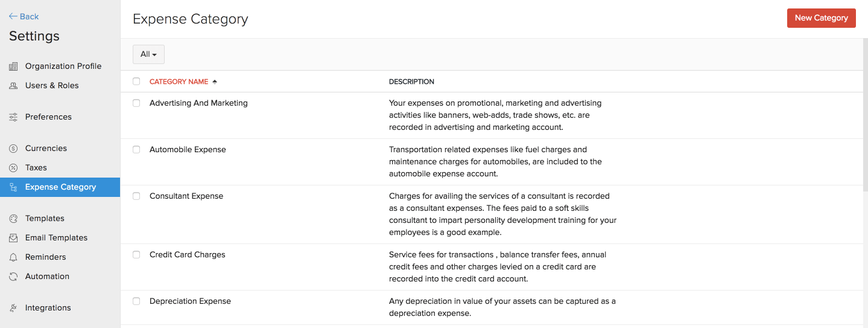868x328 pixels.
Task: Click the New Category button
Action: point(822,18)
